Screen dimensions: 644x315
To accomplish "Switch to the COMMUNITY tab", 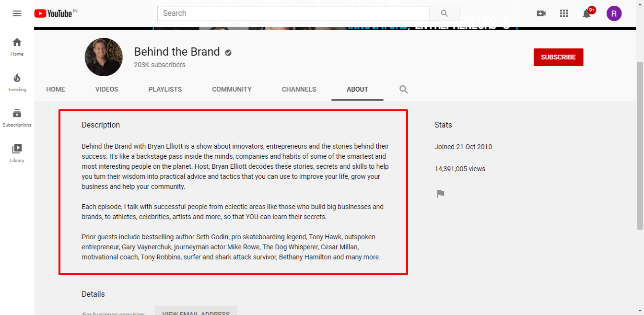I will (232, 89).
